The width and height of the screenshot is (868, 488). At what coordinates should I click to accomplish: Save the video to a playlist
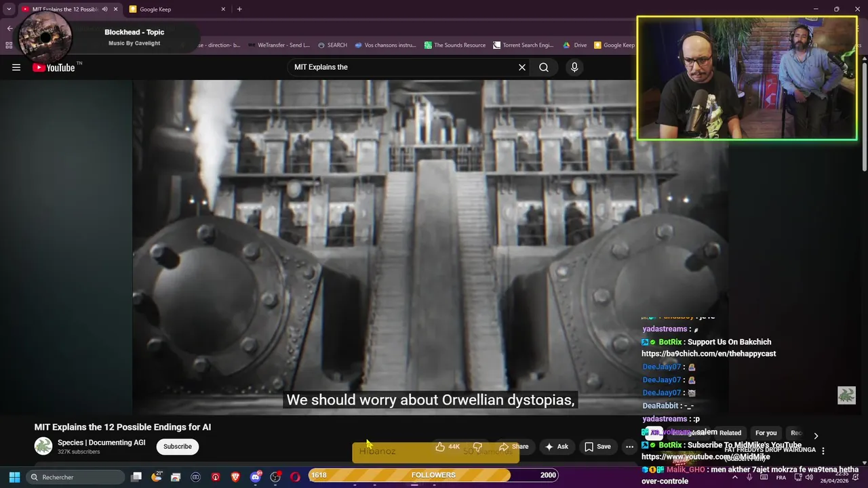click(x=597, y=447)
